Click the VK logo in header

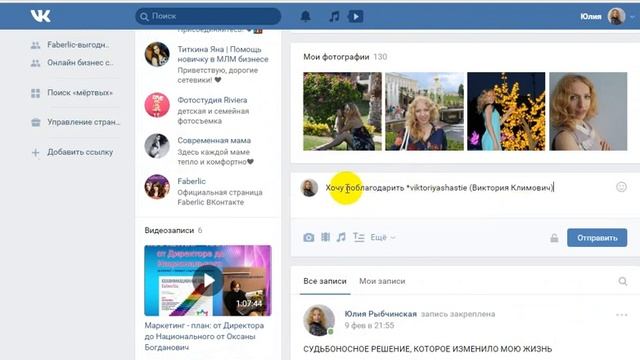coord(40,16)
